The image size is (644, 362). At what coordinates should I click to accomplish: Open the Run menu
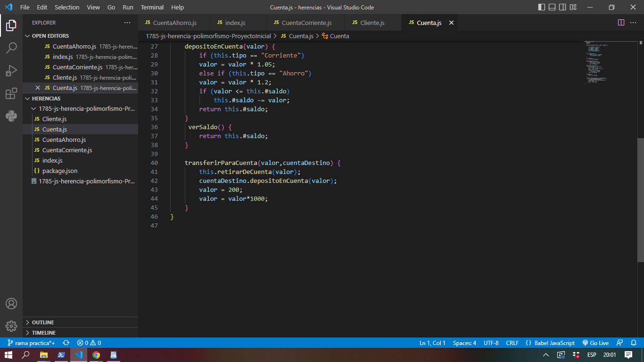[x=128, y=7]
